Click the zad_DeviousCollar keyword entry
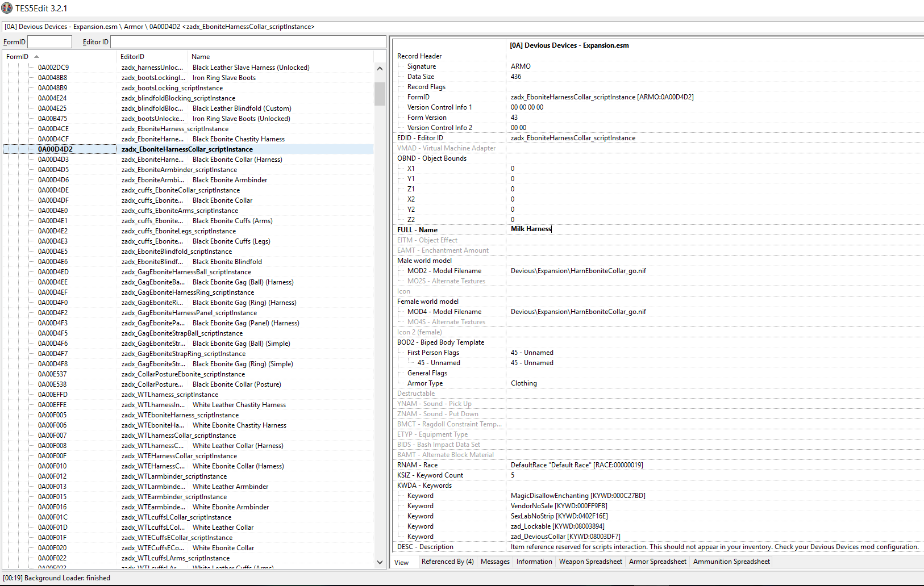Screen dimensions: 924x586 pos(565,537)
